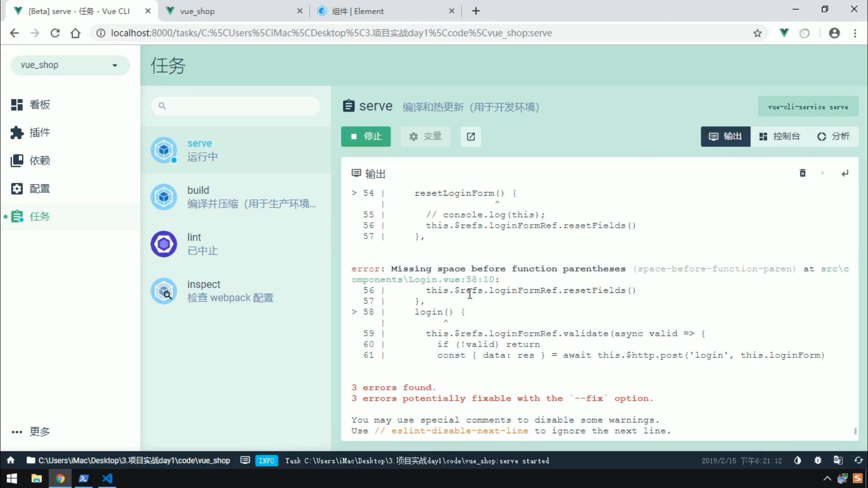Clear output with trash icon

pos(802,173)
